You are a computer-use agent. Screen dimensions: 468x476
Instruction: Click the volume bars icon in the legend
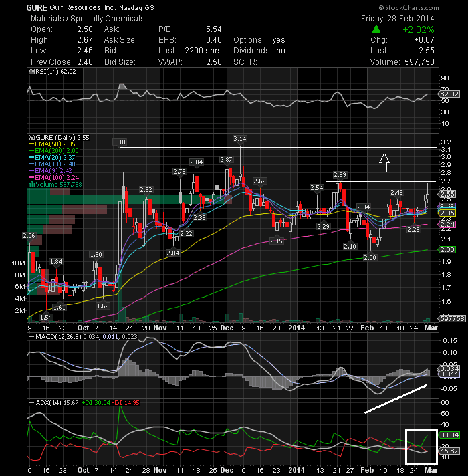tap(31, 185)
